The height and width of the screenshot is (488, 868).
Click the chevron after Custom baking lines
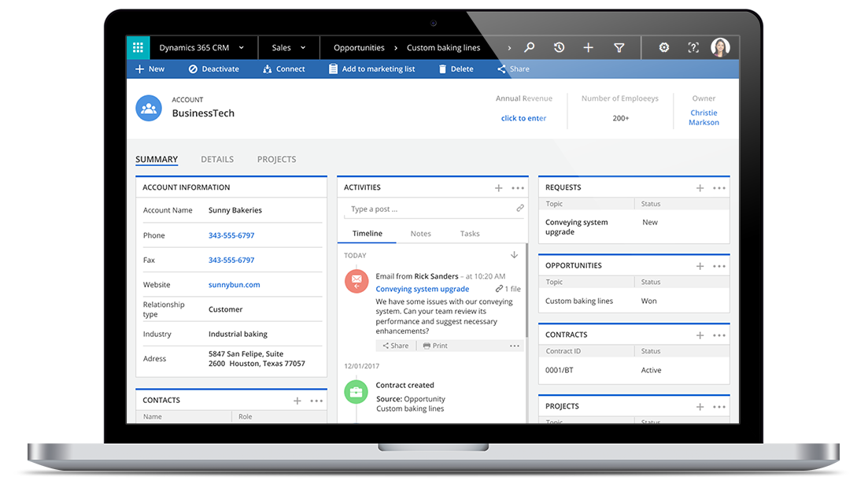(x=509, y=48)
